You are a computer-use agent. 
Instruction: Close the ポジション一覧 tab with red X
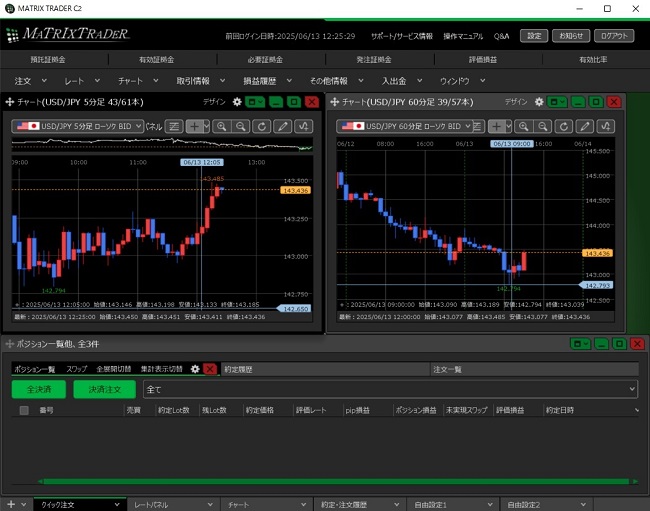tap(210, 369)
